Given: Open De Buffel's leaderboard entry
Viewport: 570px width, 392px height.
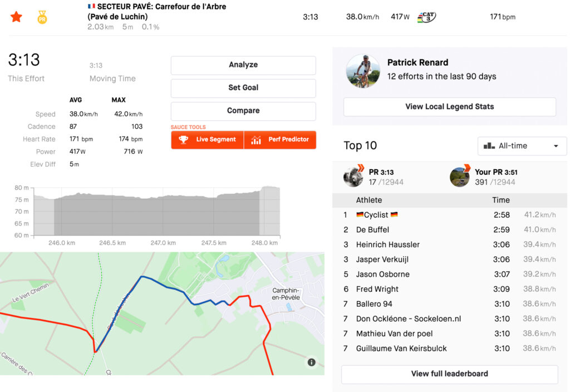Looking at the screenshot, I should pyautogui.click(x=372, y=230).
